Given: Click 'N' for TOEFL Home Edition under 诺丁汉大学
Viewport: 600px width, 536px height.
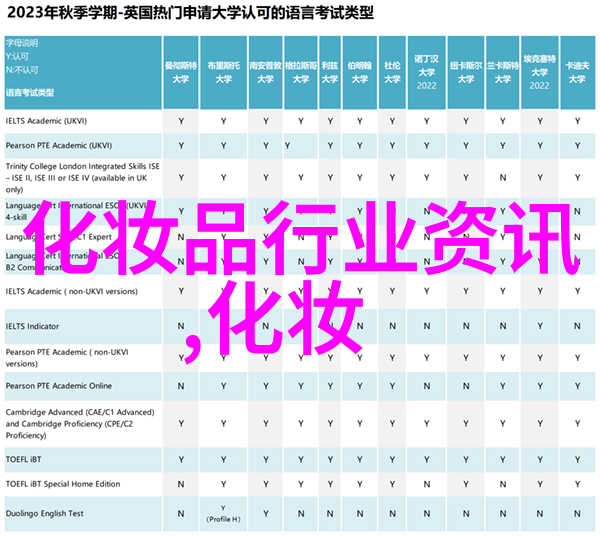Looking at the screenshot, I should 427,484.
